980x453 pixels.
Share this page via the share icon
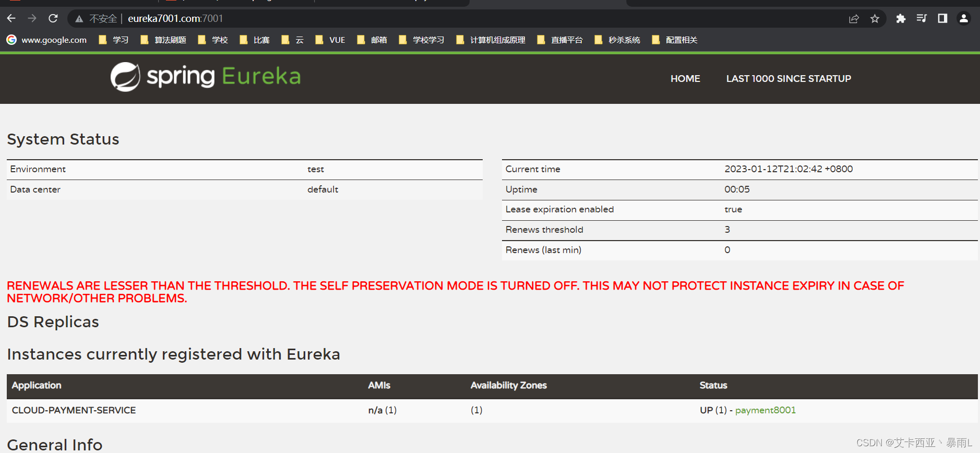point(854,19)
